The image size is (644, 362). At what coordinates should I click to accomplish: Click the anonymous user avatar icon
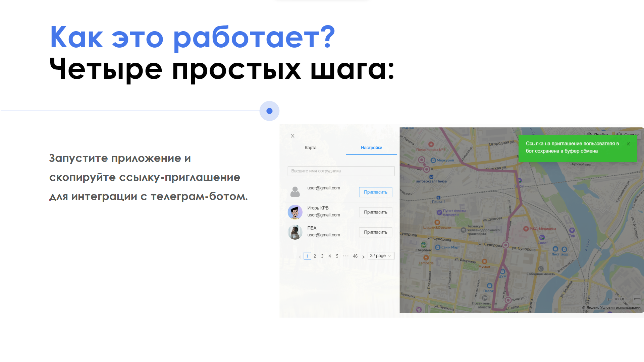(x=294, y=192)
